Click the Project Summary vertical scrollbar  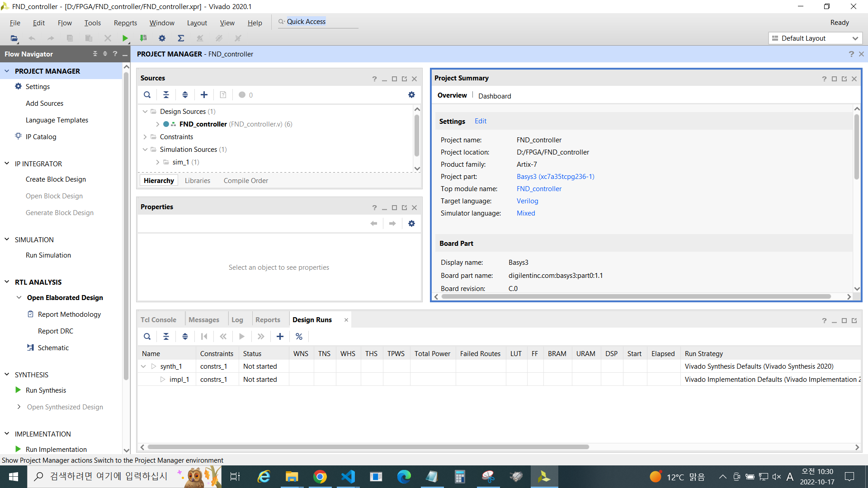click(856, 147)
